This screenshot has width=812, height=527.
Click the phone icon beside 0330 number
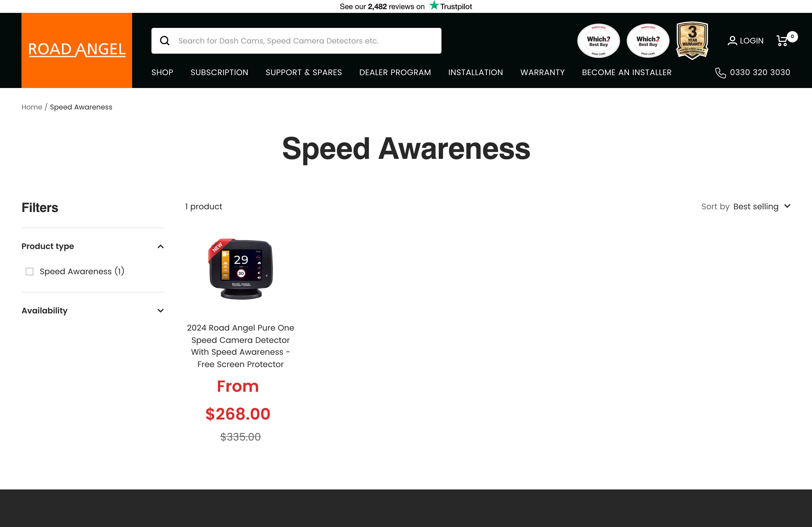[x=720, y=73]
